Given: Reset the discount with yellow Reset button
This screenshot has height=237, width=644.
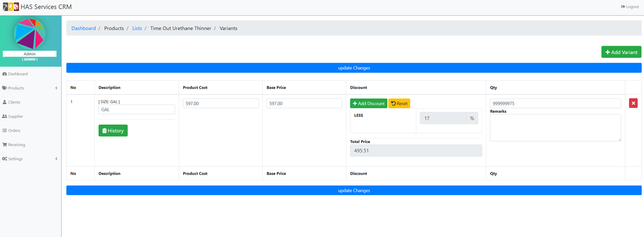Looking at the screenshot, I should click(x=399, y=104).
